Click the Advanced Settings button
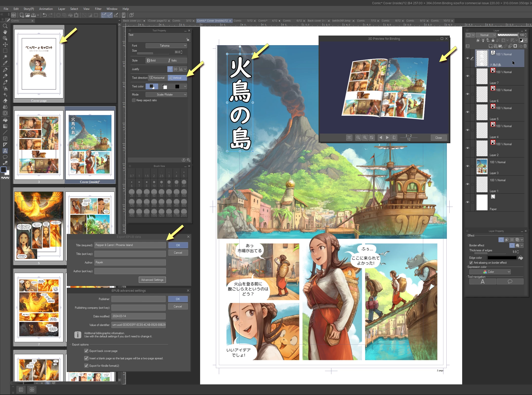This screenshot has width=532, height=395. (152, 280)
